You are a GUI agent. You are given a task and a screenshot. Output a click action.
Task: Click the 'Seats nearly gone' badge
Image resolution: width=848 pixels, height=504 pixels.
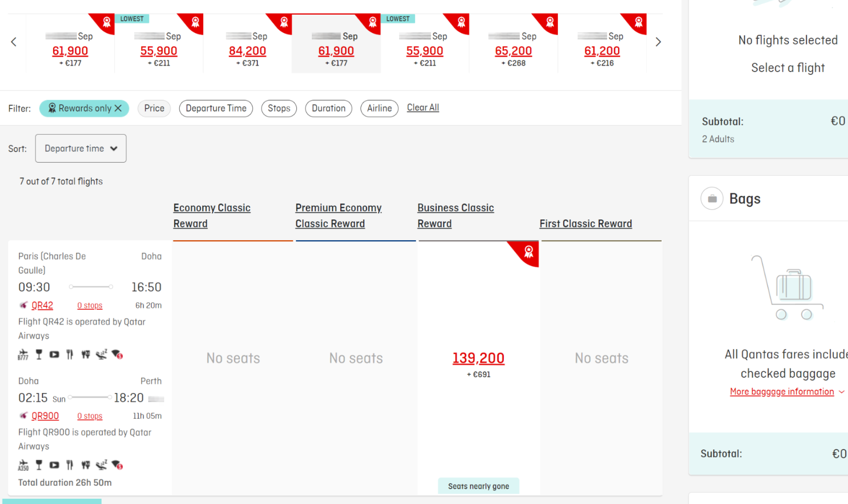click(479, 486)
